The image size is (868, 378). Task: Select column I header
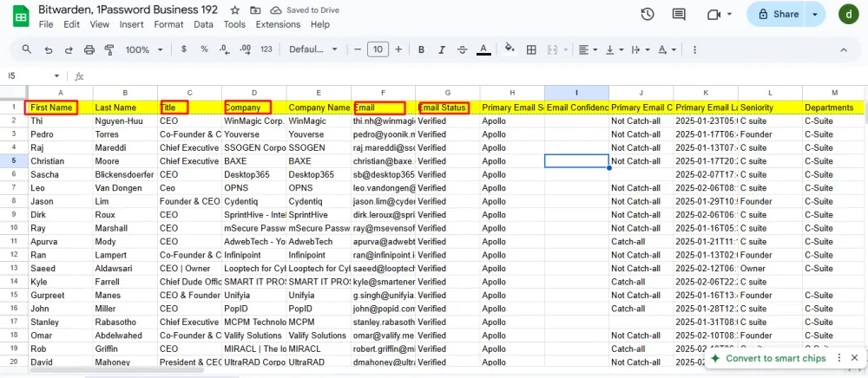pyautogui.click(x=576, y=92)
